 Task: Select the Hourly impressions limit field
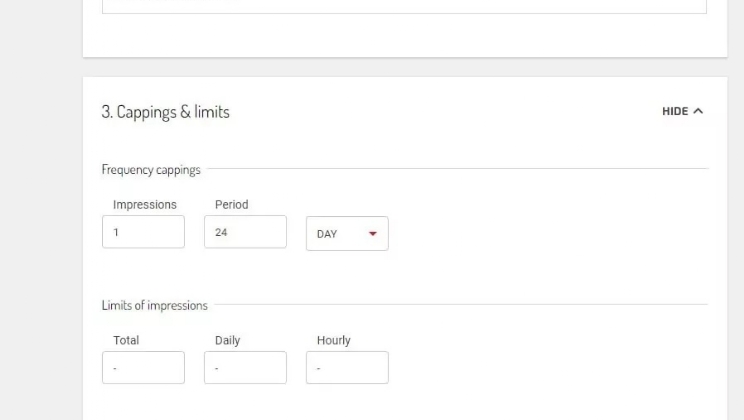[x=346, y=368]
